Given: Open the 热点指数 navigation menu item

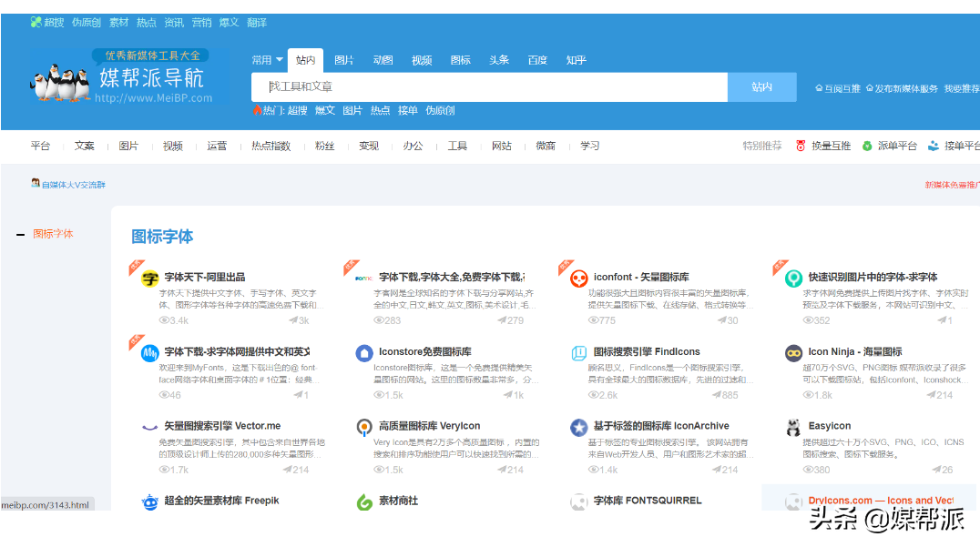Looking at the screenshot, I should tap(271, 146).
